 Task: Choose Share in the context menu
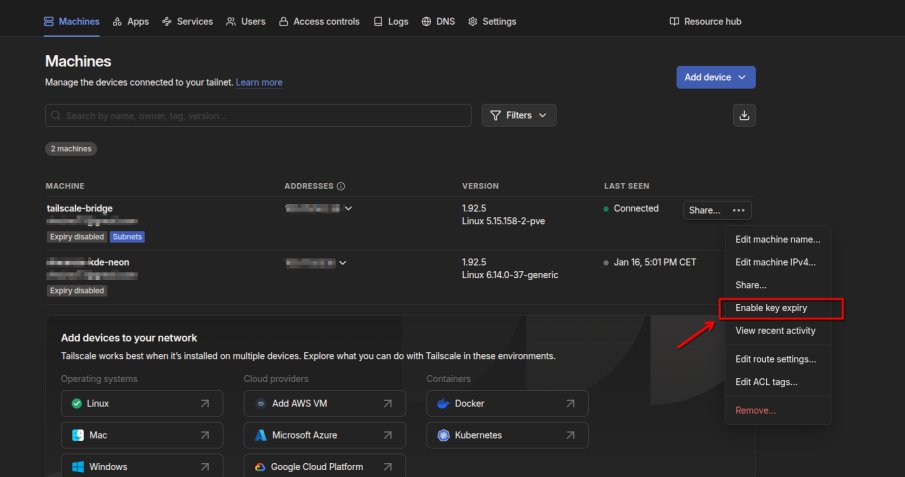777,285
